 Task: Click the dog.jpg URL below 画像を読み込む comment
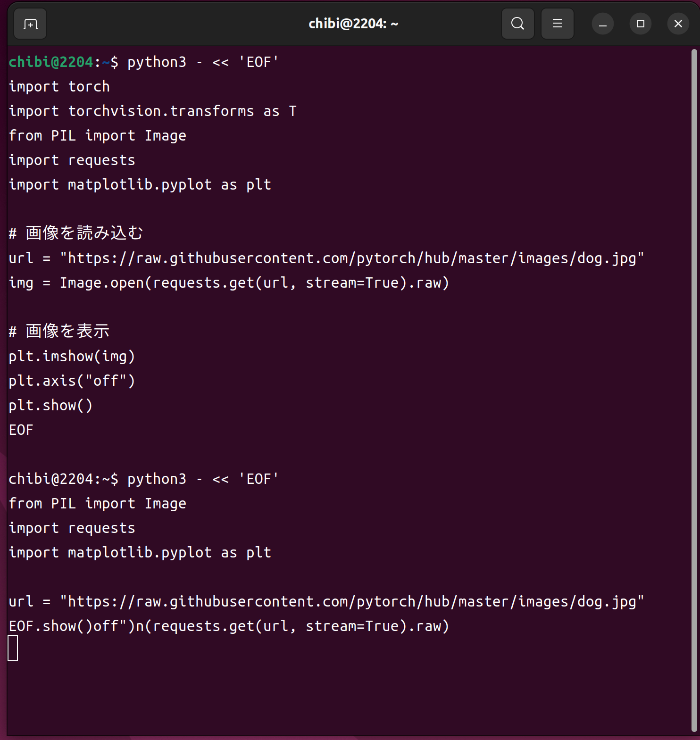coord(351,258)
